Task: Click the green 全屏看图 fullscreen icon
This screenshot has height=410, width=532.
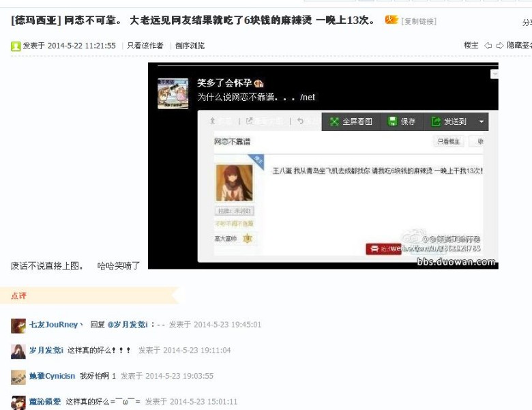Action: pyautogui.click(x=334, y=121)
